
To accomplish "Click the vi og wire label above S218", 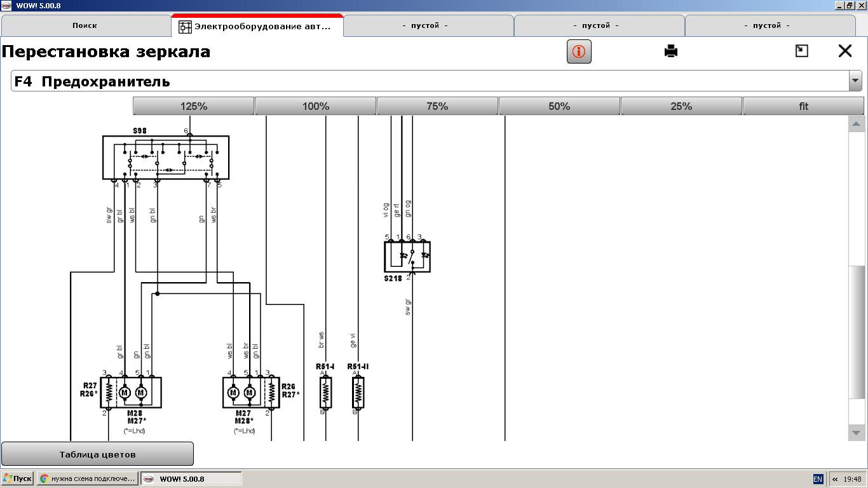I will [385, 210].
